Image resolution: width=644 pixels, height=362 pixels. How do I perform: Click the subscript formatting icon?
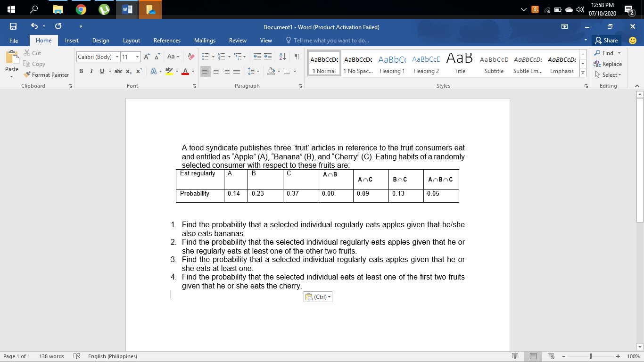(x=128, y=71)
